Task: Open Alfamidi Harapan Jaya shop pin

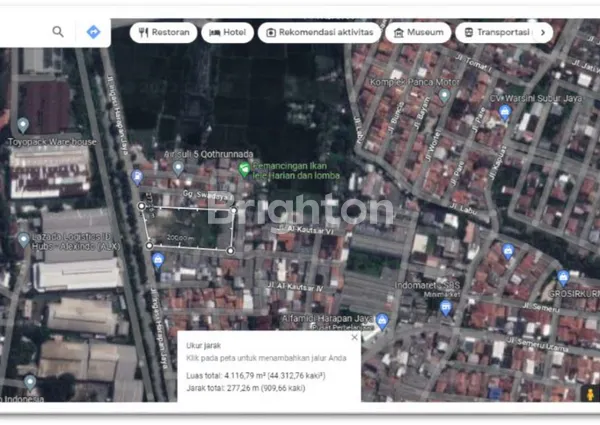Action: [x=382, y=321]
